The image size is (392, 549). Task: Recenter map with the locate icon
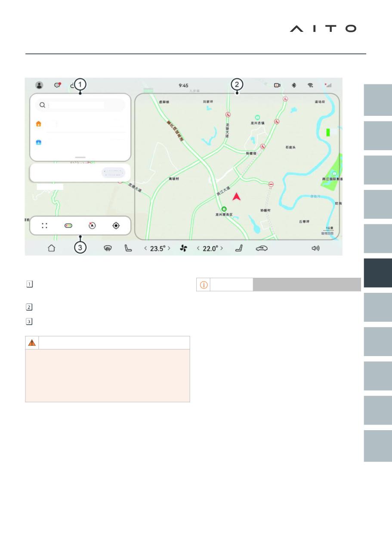[115, 226]
